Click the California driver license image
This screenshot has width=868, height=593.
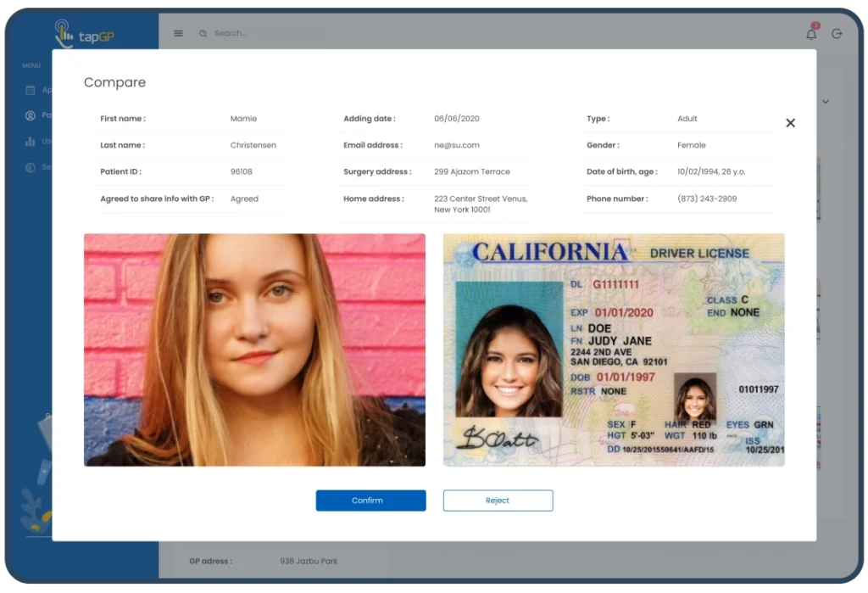pyautogui.click(x=614, y=350)
